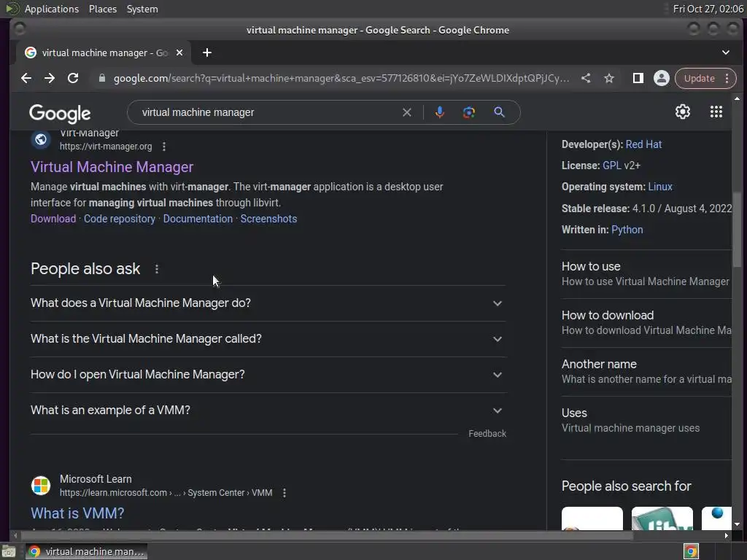Open Virtual Machine Manager result link
Screen dimensions: 747x560
pyautogui.click(x=112, y=167)
